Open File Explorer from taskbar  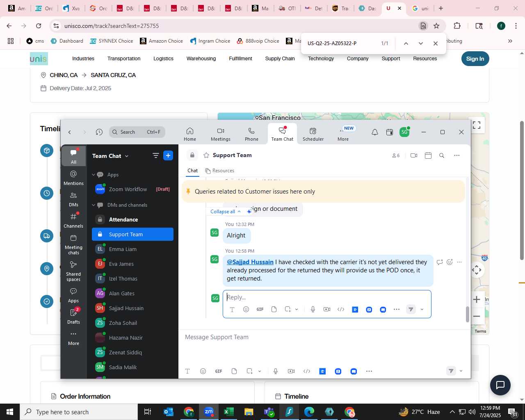tap(249, 412)
